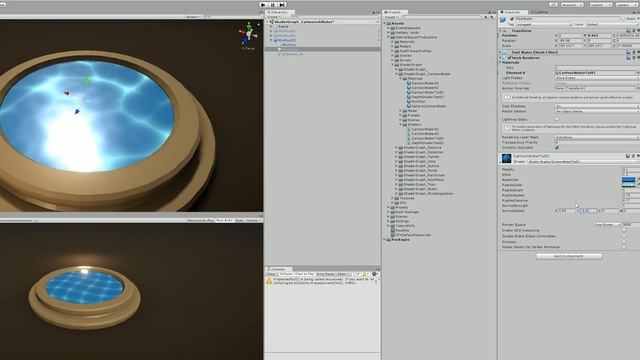
Task: Start play mode with the Play button
Action: tap(263, 5)
